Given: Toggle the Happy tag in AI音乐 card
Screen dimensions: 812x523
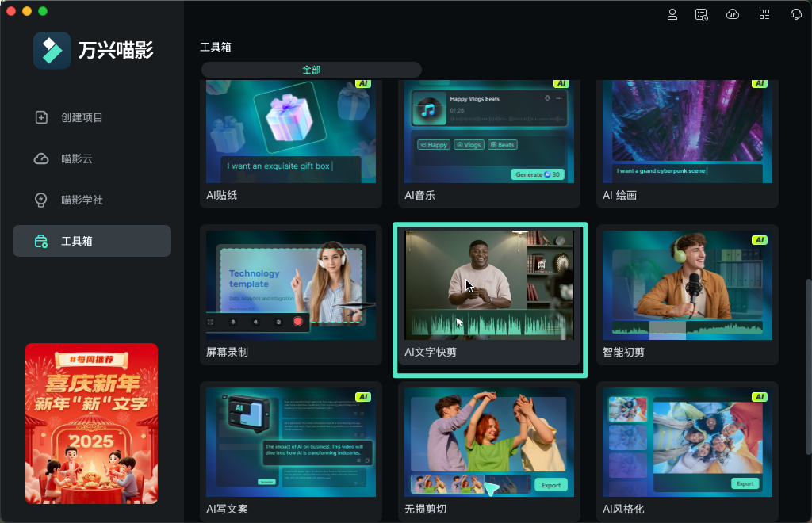Looking at the screenshot, I should click(x=433, y=145).
